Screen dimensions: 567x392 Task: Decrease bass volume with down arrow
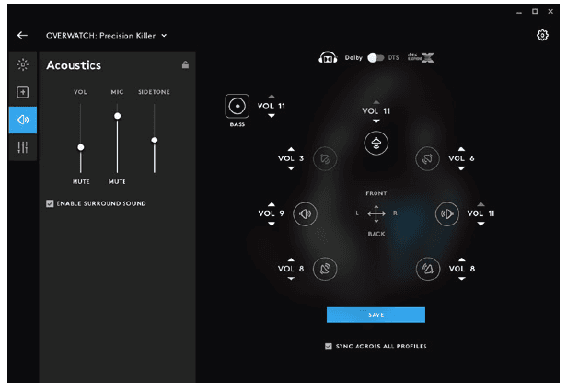tap(272, 116)
